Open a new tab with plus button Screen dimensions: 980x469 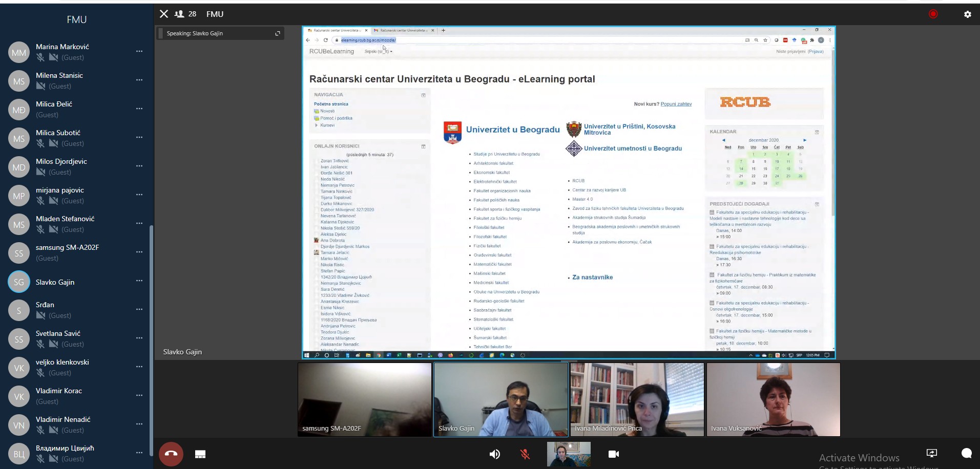click(x=443, y=30)
